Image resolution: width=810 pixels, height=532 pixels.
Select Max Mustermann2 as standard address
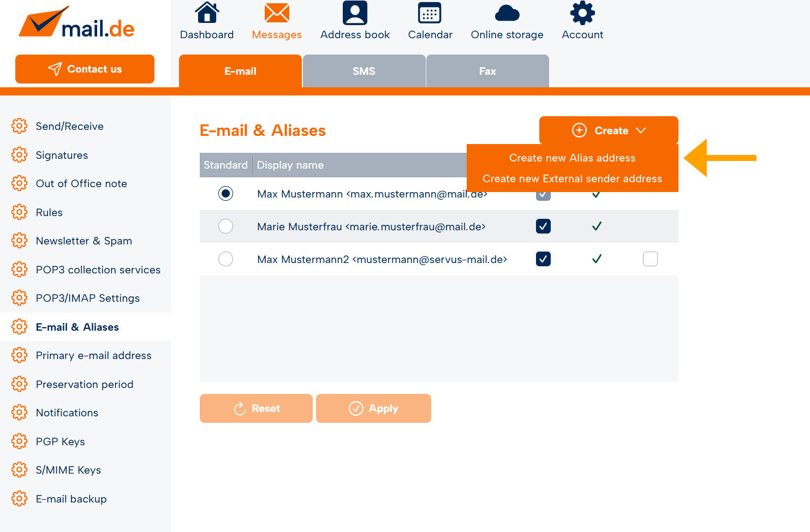coord(225,259)
